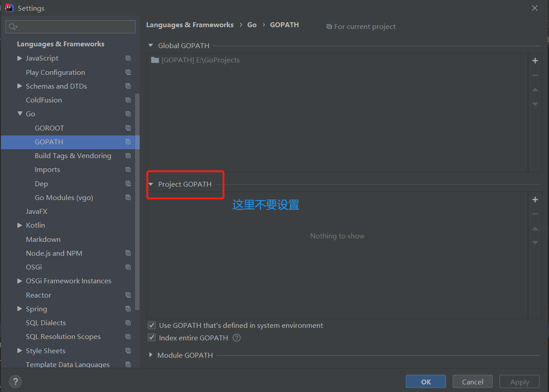Add a path to Project GOPATH list

coord(535,200)
